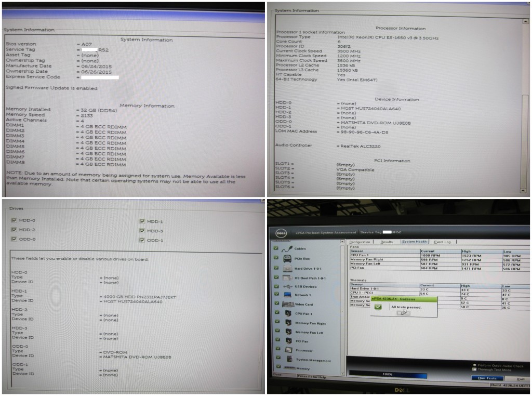The image size is (532, 396).
Task: Click the PCI Fan high 1471 RPM cell
Action: [x=482, y=268]
